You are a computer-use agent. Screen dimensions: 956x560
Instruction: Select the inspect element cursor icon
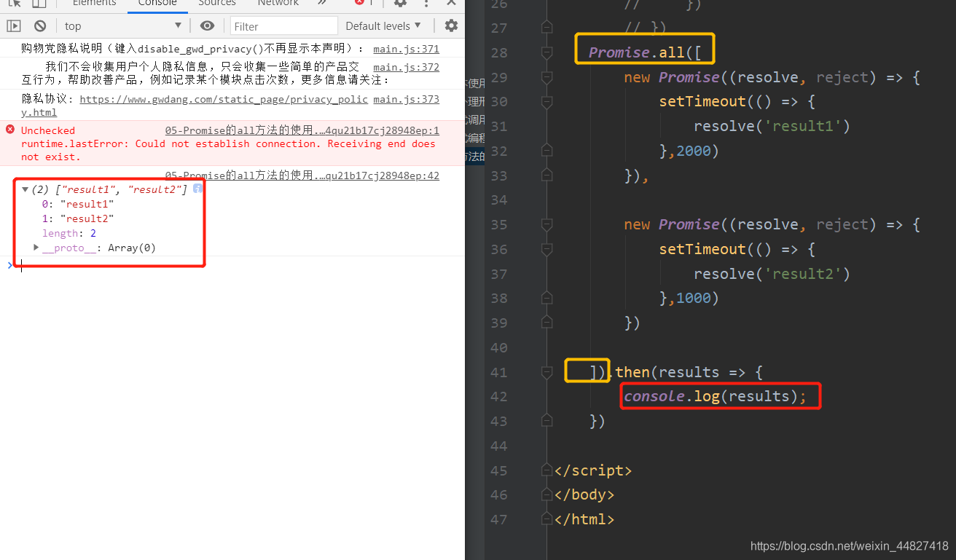(14, 3)
